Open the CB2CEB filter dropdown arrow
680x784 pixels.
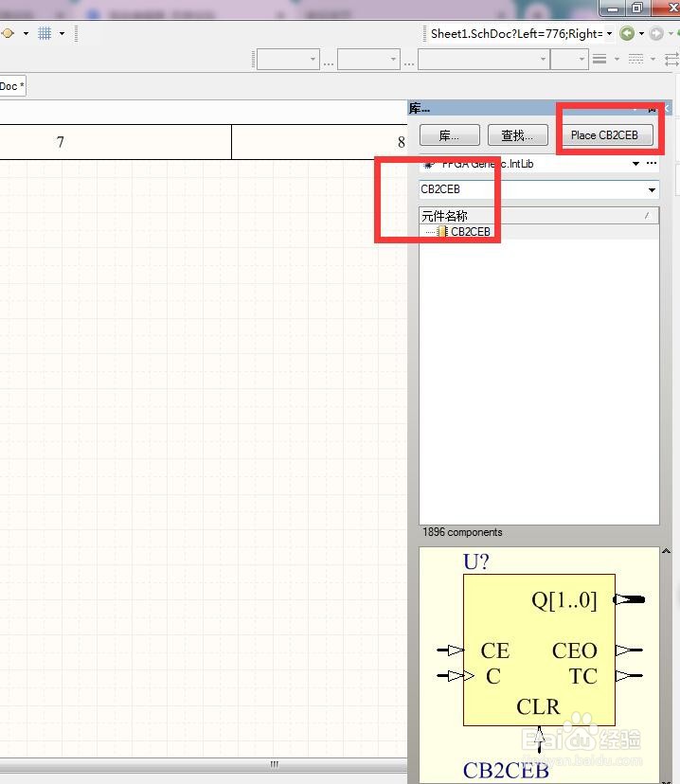click(652, 190)
